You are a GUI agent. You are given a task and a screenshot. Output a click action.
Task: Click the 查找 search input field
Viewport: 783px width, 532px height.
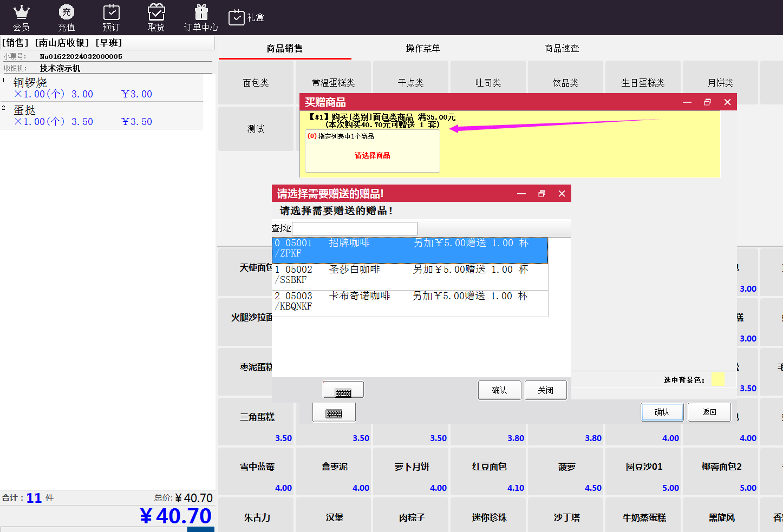click(x=355, y=228)
